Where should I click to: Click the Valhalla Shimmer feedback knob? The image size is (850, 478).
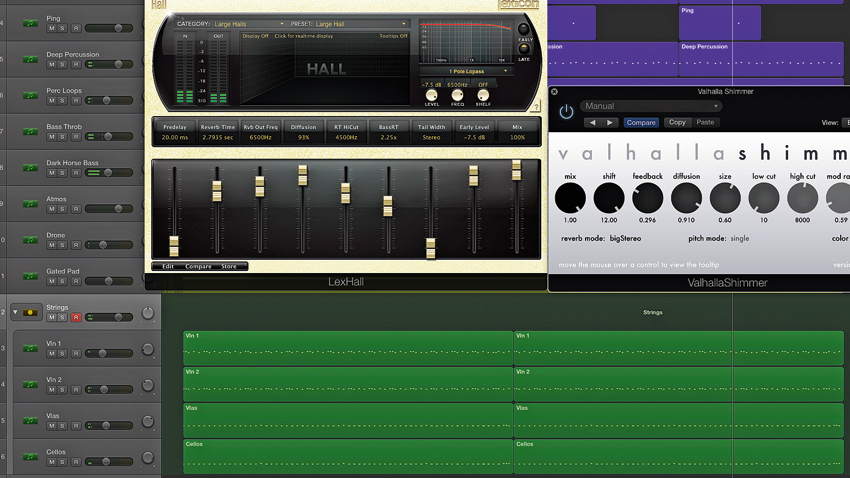[x=647, y=197]
